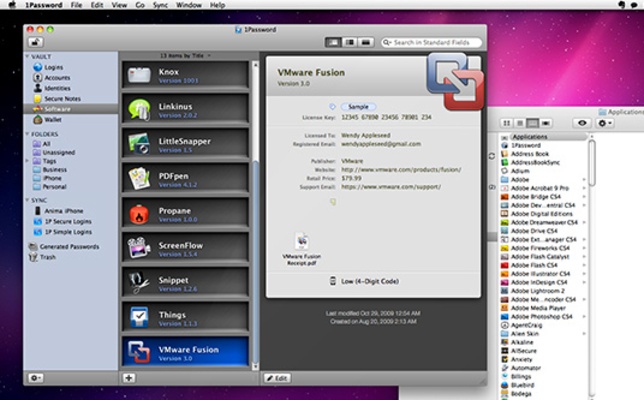
Task: Select the Unassigned folder
Action: click(x=54, y=152)
